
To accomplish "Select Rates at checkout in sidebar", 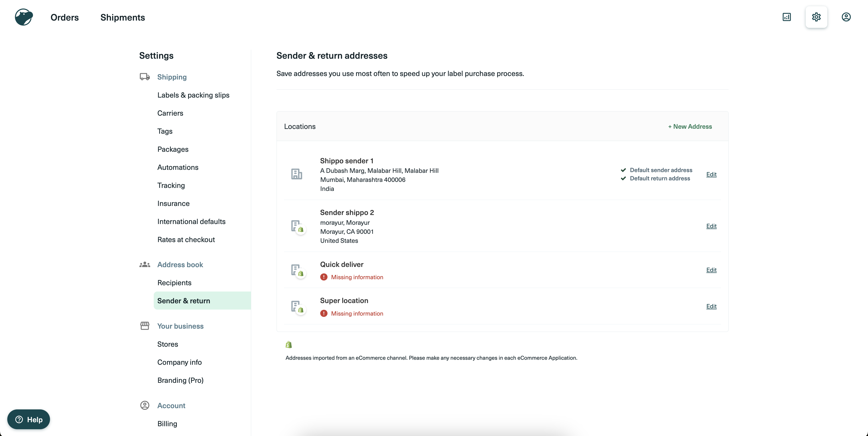I will coord(186,239).
